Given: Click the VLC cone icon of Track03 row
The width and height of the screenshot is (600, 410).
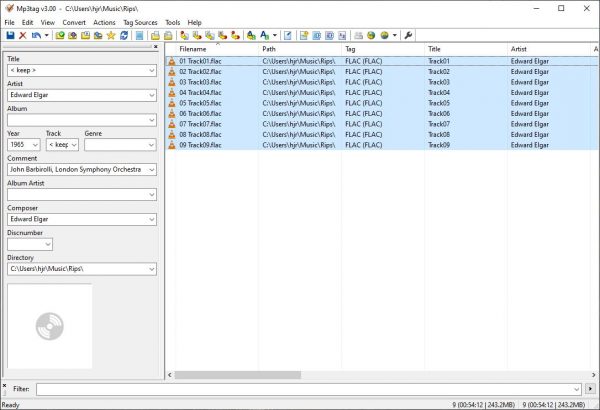Looking at the screenshot, I should click(x=172, y=82).
